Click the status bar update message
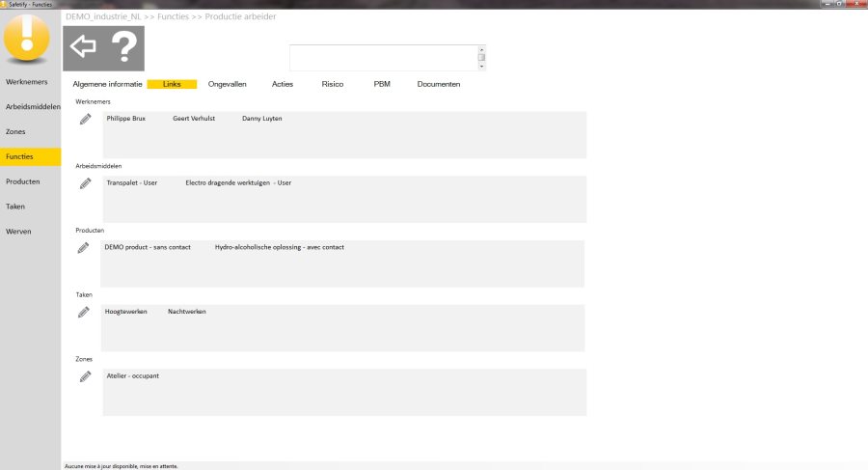This screenshot has width=868, height=470. pyautogui.click(x=122, y=466)
